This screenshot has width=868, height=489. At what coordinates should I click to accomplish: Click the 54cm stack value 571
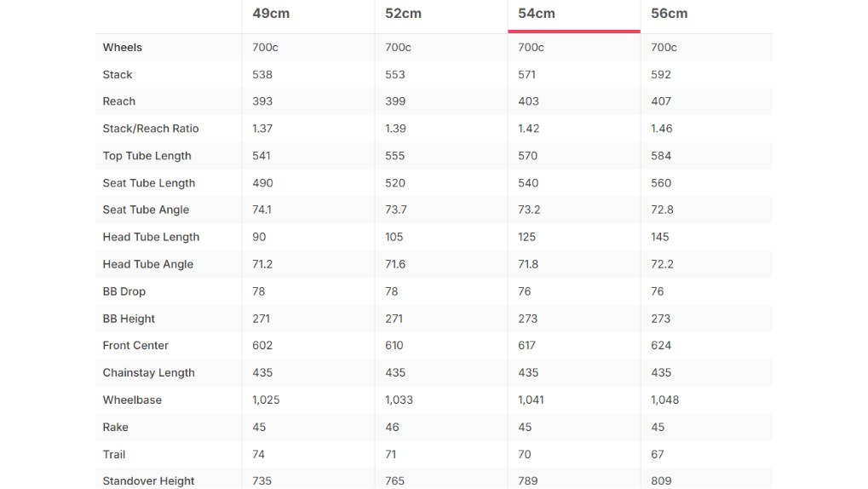(527, 75)
